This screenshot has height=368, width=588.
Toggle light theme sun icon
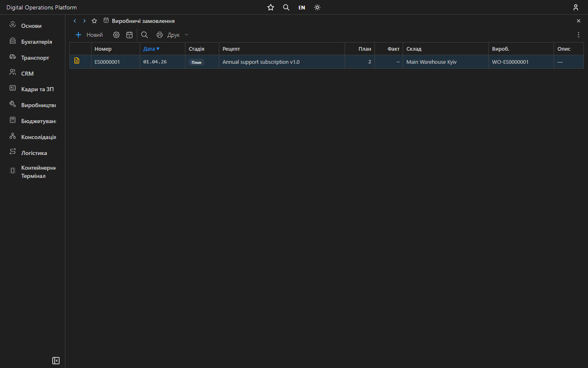(317, 7)
